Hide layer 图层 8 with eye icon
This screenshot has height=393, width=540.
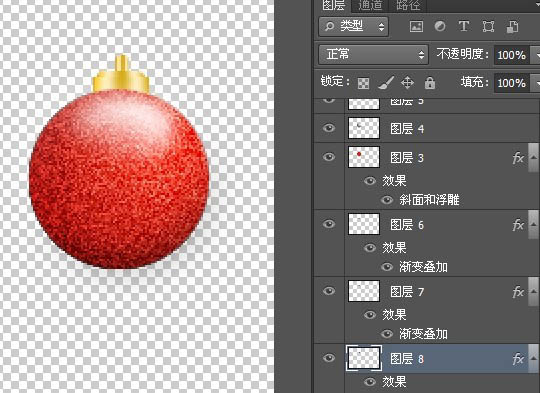coord(329,358)
